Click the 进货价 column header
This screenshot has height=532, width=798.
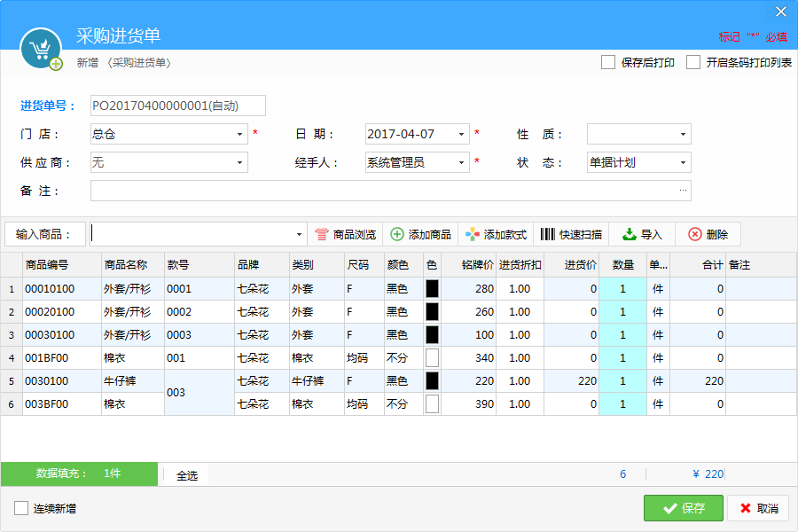[x=572, y=265]
